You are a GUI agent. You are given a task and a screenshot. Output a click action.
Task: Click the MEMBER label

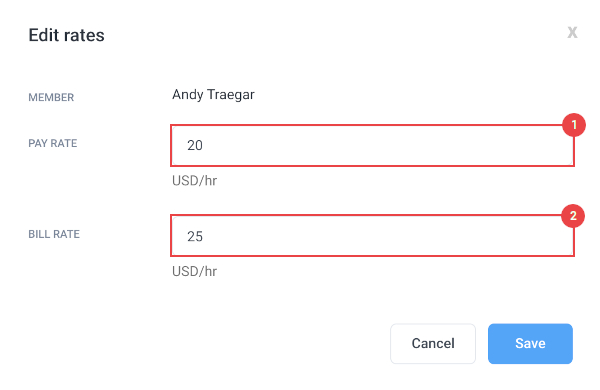pos(51,97)
